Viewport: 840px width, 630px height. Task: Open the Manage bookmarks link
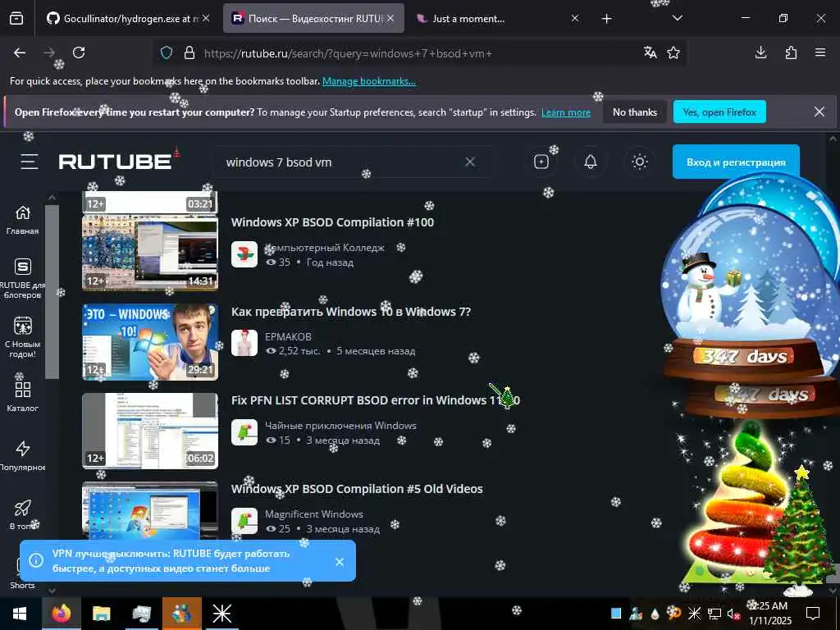tap(368, 81)
